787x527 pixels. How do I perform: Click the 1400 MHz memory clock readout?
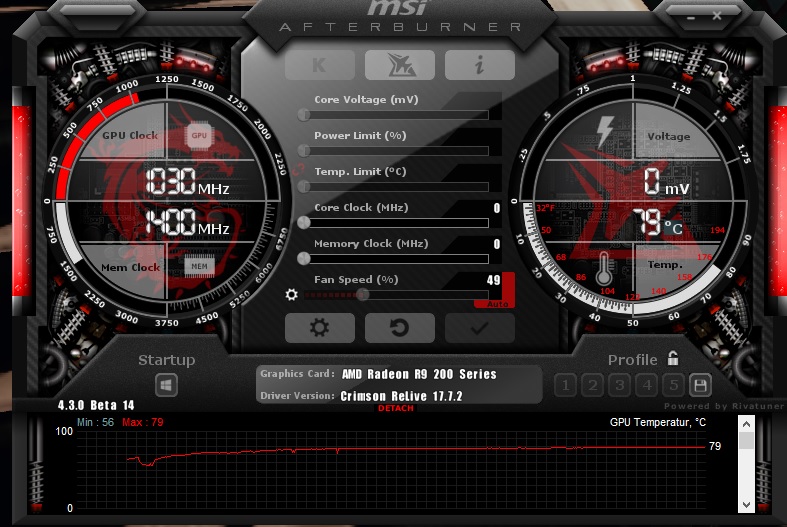(187, 222)
